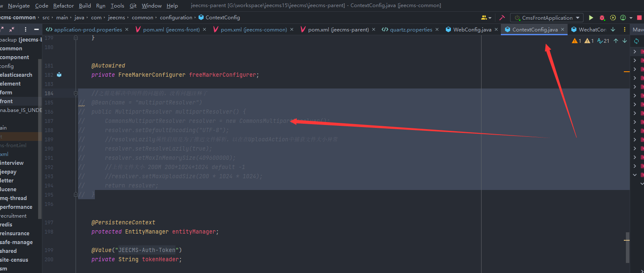Viewport: 644px width, 273px height.
Task: Run with coverage icon
Action: tap(613, 18)
